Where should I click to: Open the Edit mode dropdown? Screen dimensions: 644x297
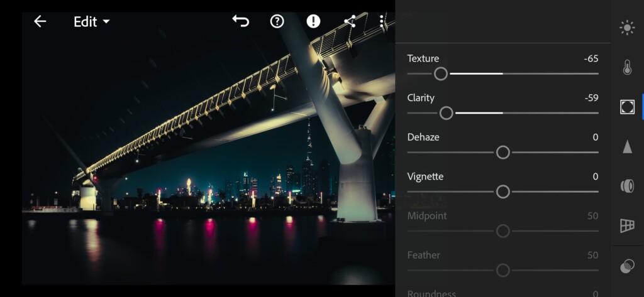pos(92,22)
